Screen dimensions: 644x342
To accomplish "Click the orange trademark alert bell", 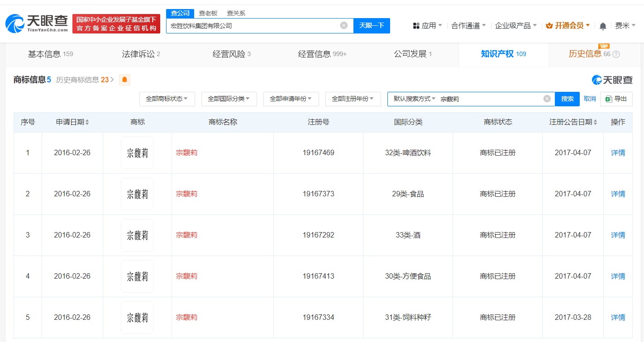I will (x=124, y=80).
